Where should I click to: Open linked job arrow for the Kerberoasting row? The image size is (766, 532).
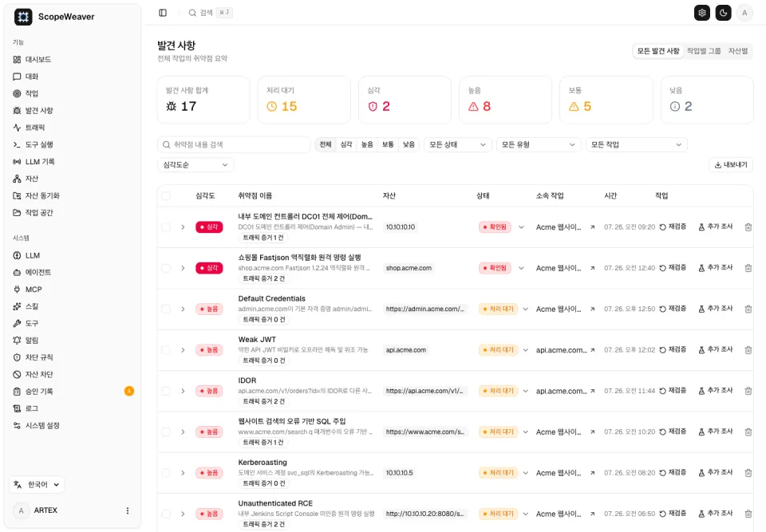(x=592, y=473)
